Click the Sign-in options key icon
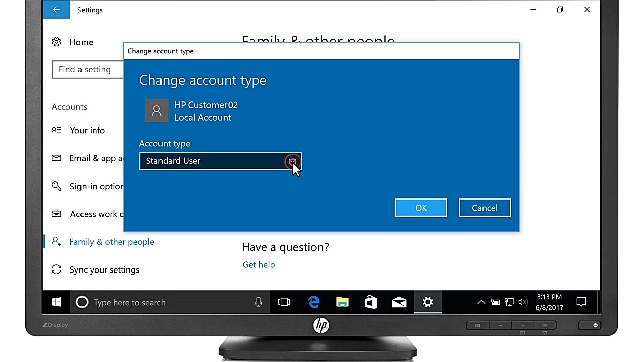 (56, 186)
